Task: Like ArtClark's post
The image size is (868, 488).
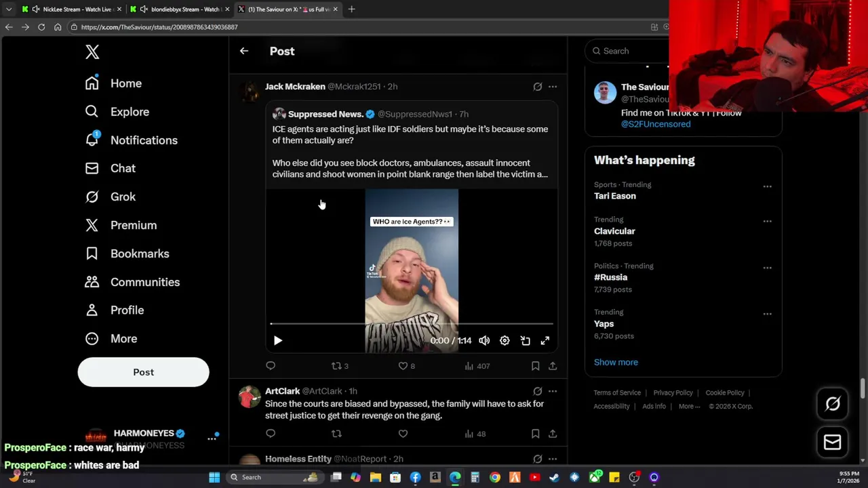Action: click(x=403, y=434)
